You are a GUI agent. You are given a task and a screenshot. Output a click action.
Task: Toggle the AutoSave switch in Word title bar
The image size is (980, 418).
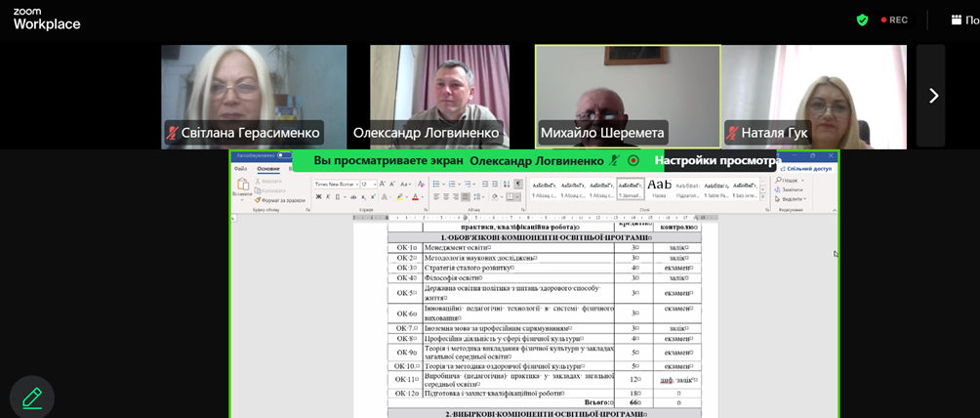tap(284, 155)
